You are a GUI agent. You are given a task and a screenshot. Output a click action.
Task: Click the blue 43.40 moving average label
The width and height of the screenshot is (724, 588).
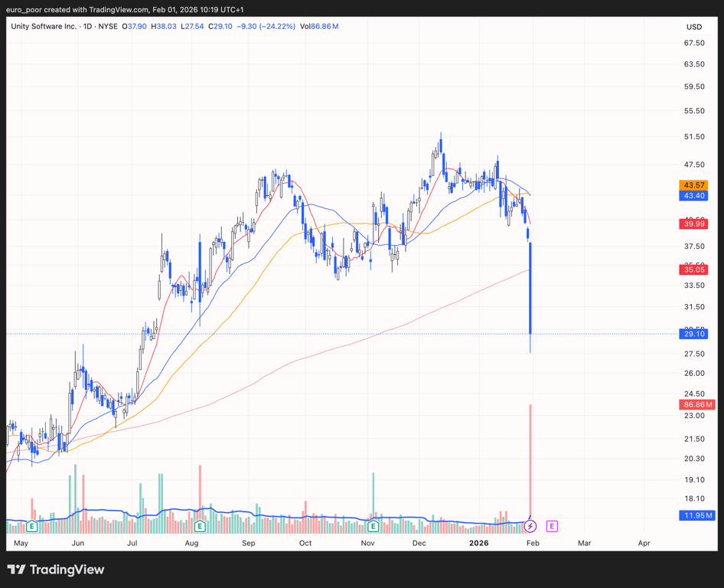694,196
